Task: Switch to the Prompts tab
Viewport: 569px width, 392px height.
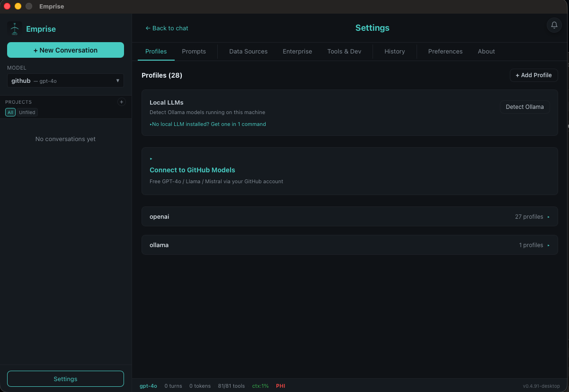Action: pos(194,51)
